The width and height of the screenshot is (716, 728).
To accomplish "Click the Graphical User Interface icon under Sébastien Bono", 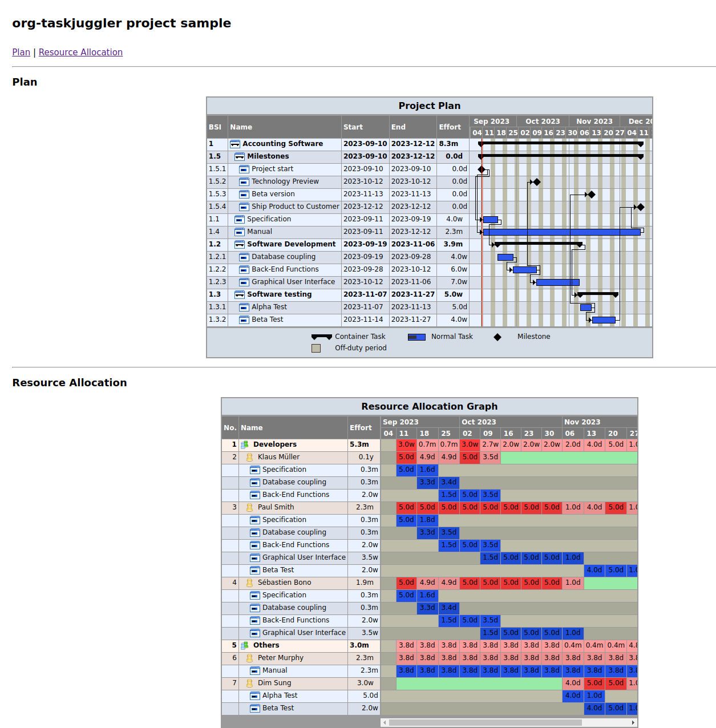I will tap(255, 633).
